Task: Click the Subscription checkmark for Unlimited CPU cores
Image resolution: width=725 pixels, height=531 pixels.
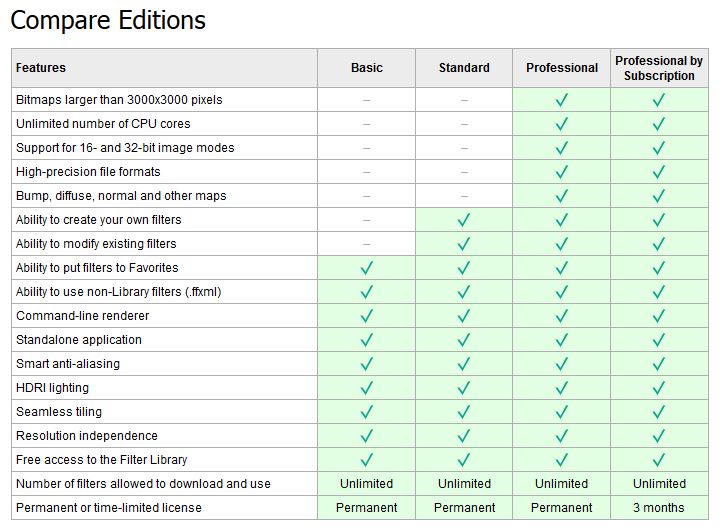Action: click(659, 124)
